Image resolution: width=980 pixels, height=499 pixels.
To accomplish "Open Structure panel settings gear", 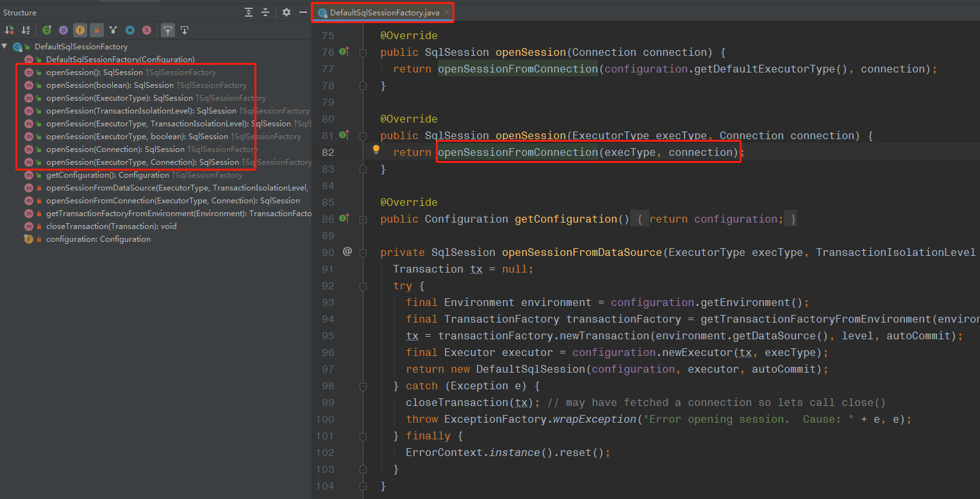I will coord(287,12).
